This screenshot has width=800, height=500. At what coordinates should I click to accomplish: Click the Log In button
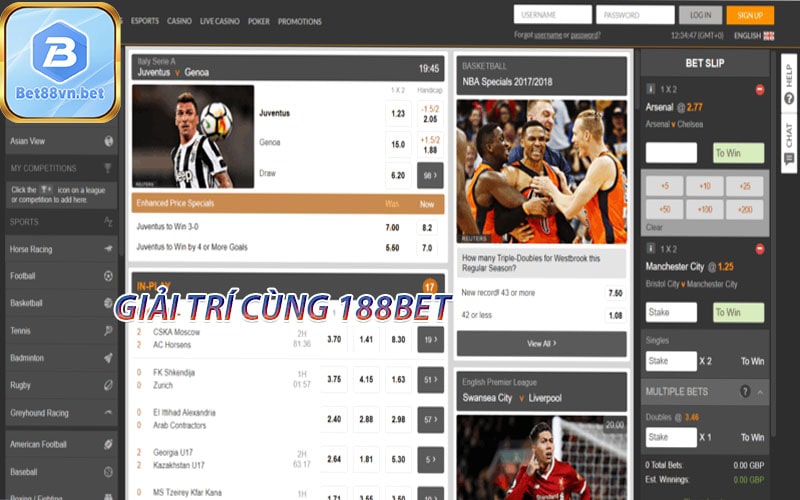tap(701, 15)
